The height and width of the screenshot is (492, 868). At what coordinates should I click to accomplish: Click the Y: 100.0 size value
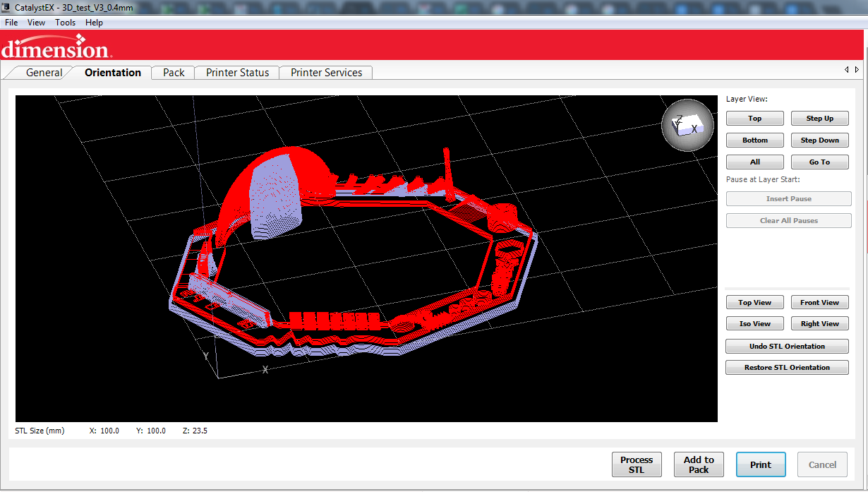click(x=151, y=431)
